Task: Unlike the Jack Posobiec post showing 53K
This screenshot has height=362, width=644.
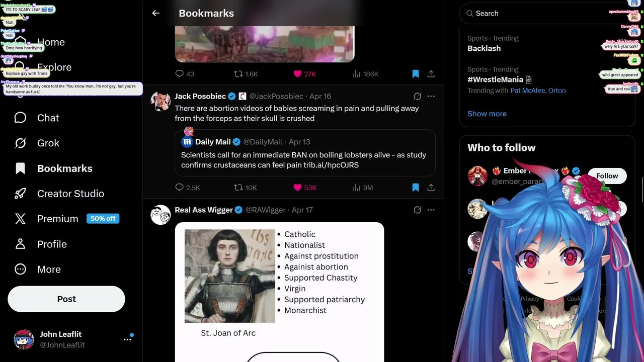Action: [x=305, y=188]
